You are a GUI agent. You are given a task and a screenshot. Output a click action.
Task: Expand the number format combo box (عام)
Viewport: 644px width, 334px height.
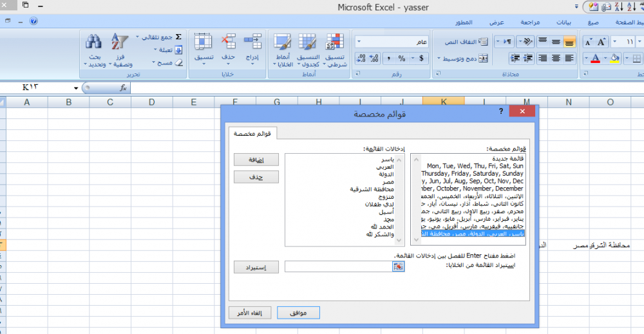pos(359,42)
